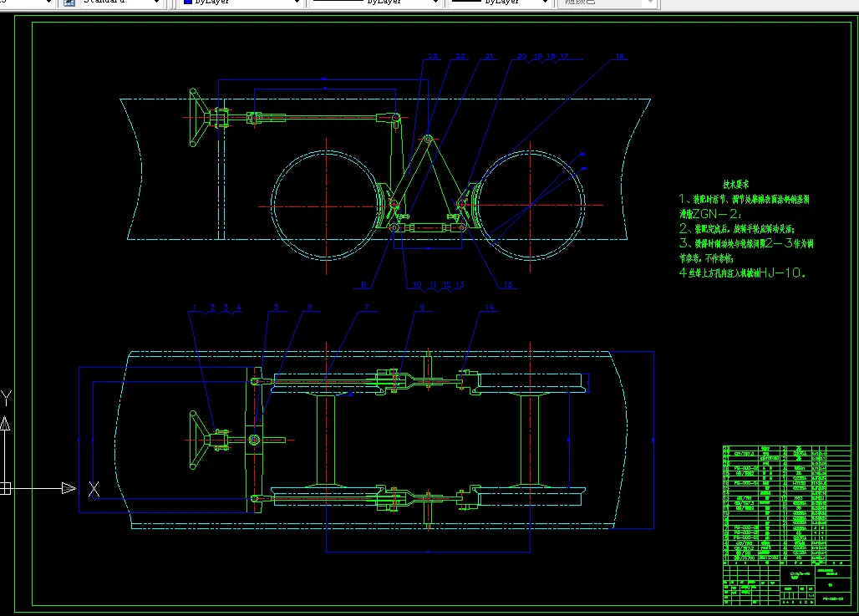Select part callout number 5

coord(276,308)
